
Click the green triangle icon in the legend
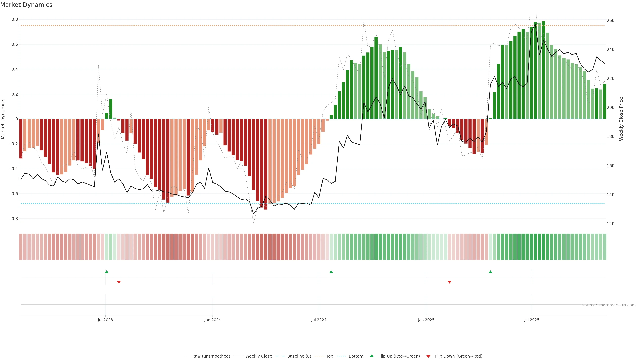(372, 356)
